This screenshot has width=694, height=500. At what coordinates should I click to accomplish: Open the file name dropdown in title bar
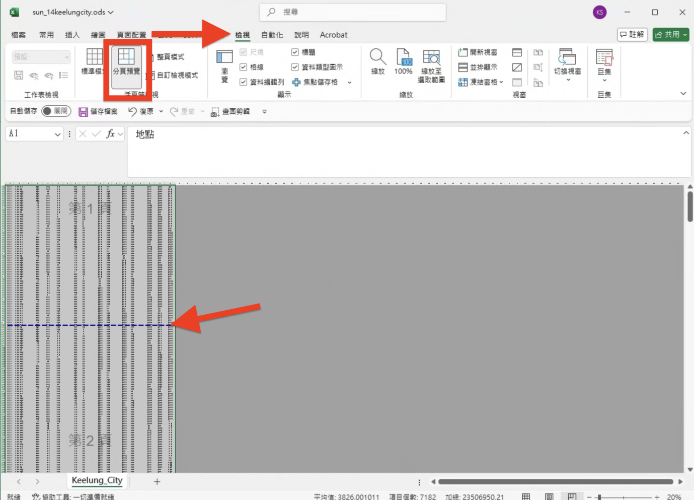point(111,12)
